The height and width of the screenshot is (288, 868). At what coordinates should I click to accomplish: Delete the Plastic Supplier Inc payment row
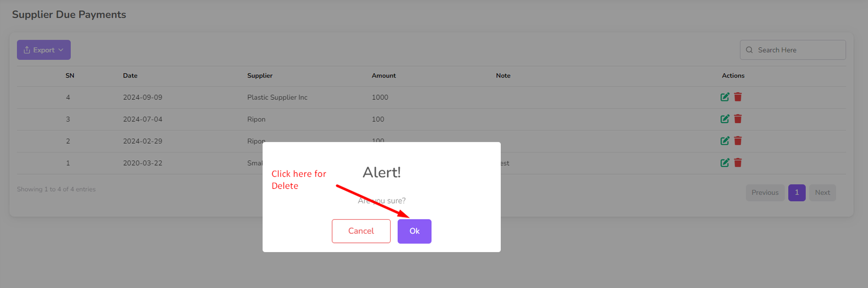point(738,97)
